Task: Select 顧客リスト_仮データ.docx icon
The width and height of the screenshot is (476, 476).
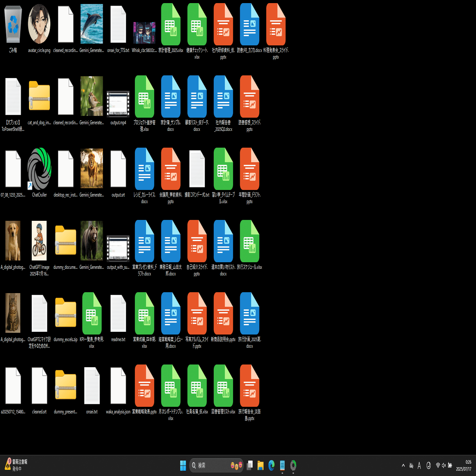Action: (x=197, y=97)
